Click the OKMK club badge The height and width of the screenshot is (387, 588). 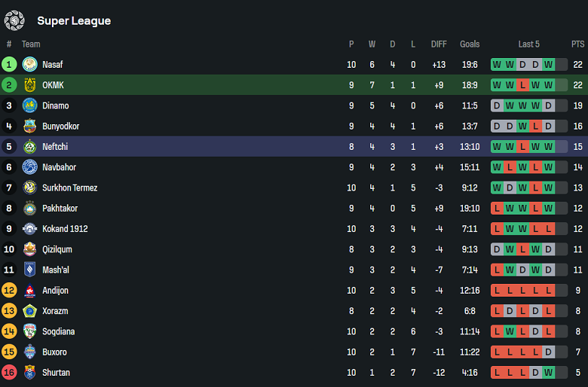click(29, 85)
